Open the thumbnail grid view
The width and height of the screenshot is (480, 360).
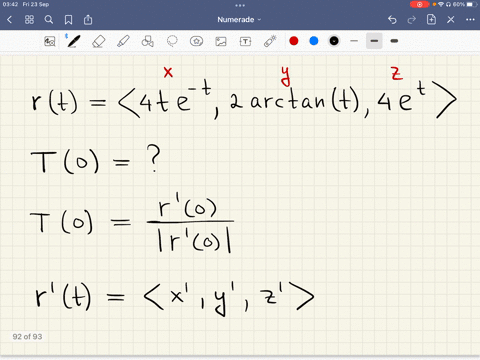pyautogui.click(x=29, y=20)
